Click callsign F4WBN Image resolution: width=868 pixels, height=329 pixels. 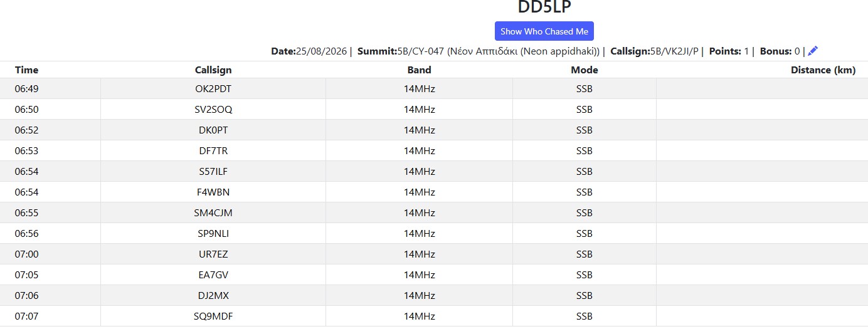213,192
